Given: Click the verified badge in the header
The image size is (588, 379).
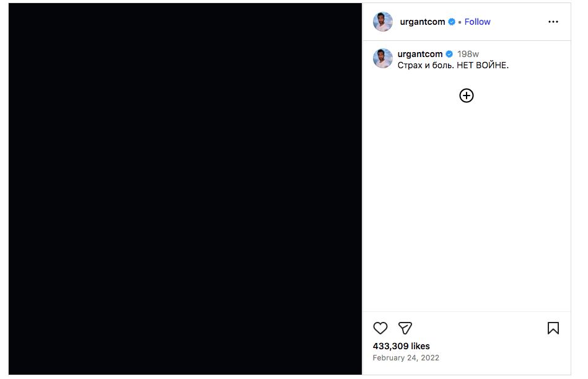Looking at the screenshot, I should tap(452, 22).
